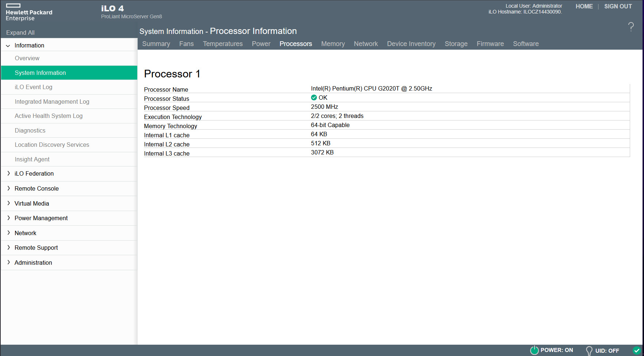Select System Information in the sidebar
This screenshot has width=644, height=356.
pyautogui.click(x=69, y=73)
